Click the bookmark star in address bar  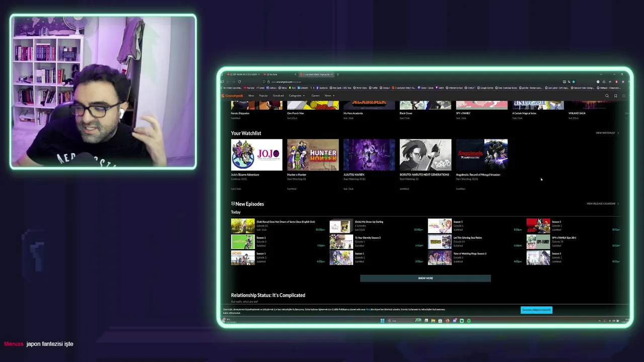point(574,81)
